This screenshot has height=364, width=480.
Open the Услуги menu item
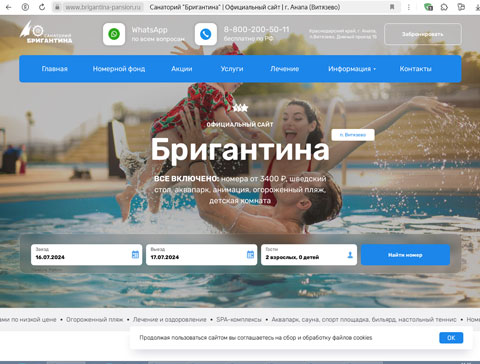[232, 69]
